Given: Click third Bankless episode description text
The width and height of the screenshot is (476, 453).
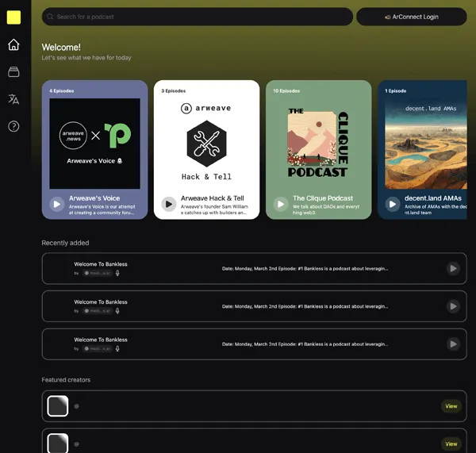Looking at the screenshot, I should 305,344.
